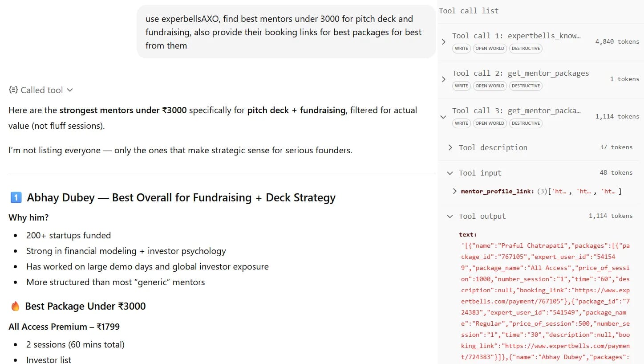Image resolution: width=644 pixels, height=364 pixels.
Task: Click the 37 tokens count for Tool description
Action: (x=616, y=147)
